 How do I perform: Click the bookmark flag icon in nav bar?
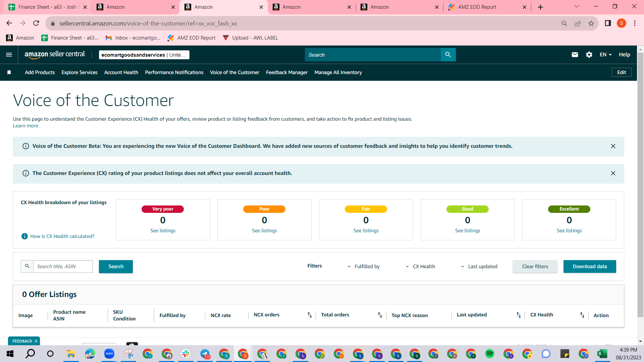(9, 72)
